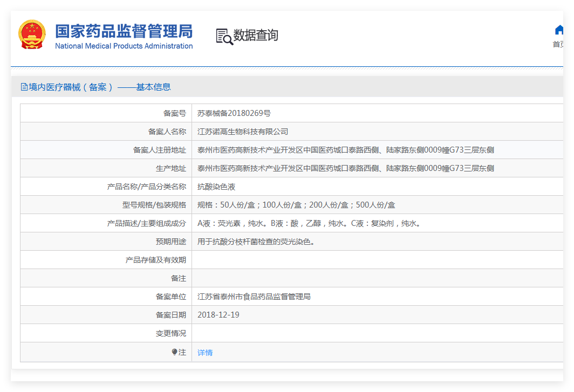The height and width of the screenshot is (392, 574).
Task: Click the company name 江苏诺高生物科技有限公司
Action: [x=243, y=132]
